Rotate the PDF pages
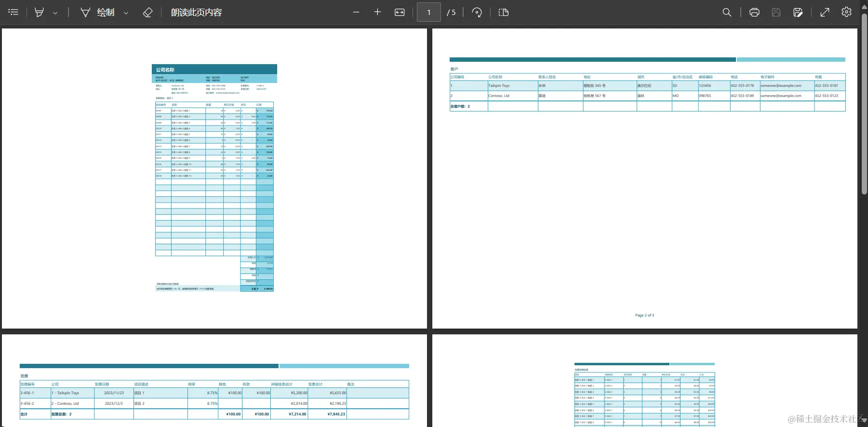The height and width of the screenshot is (427, 868). point(477,12)
